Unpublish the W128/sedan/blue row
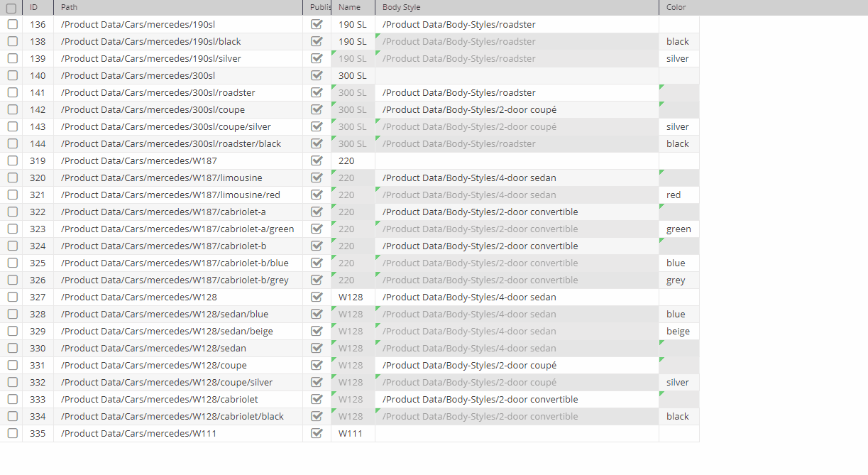The image size is (868, 475). 317,314
